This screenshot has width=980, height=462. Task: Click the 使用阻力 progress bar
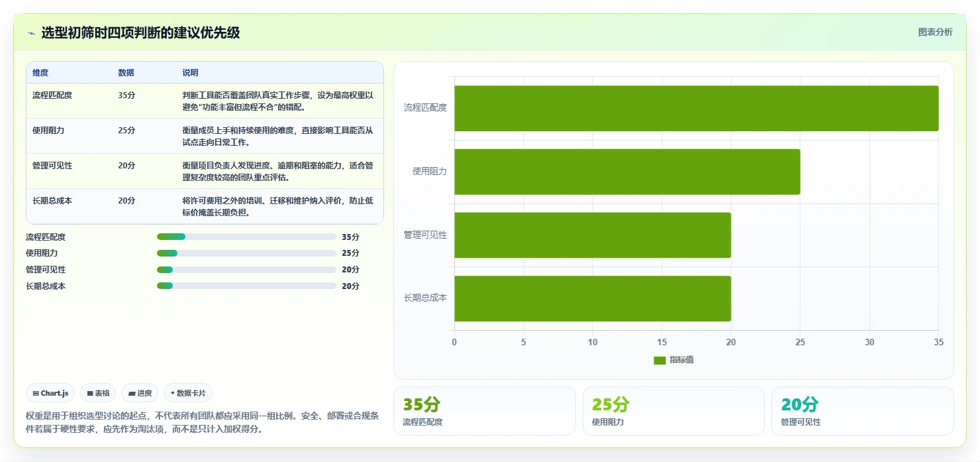pos(246,253)
